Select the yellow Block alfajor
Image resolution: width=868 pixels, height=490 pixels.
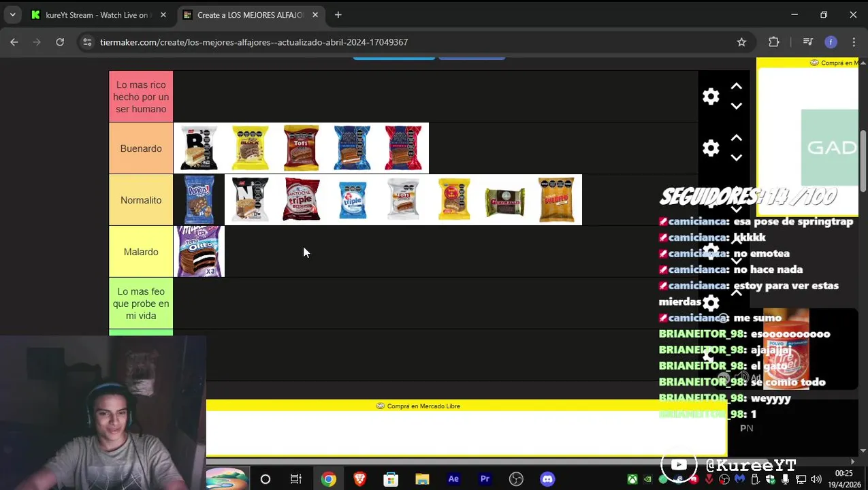click(x=250, y=148)
